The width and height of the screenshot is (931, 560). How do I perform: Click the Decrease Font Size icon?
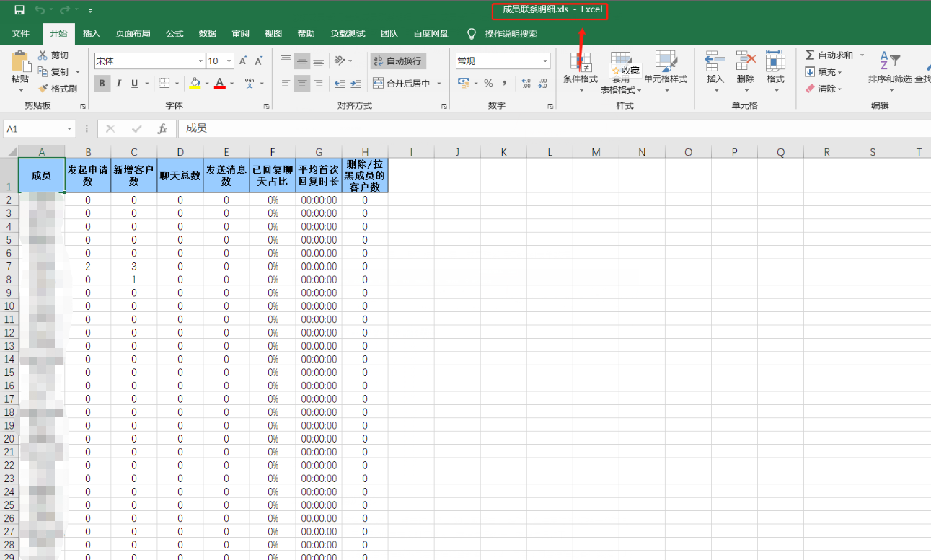pos(259,61)
